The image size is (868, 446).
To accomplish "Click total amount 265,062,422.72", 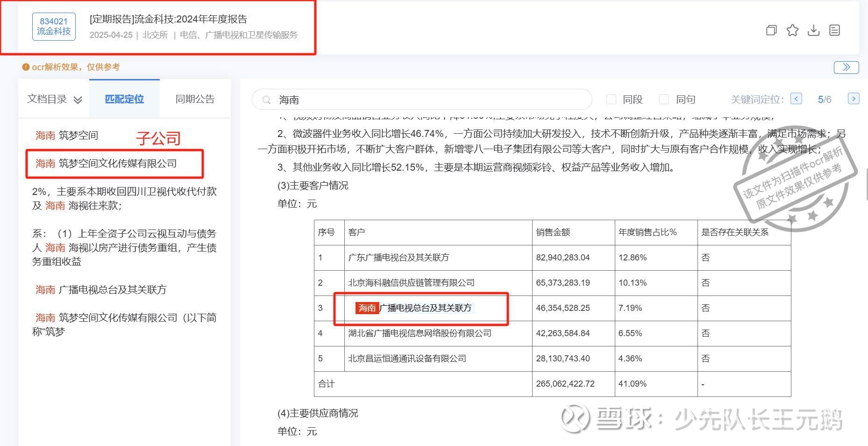I will [565, 384].
